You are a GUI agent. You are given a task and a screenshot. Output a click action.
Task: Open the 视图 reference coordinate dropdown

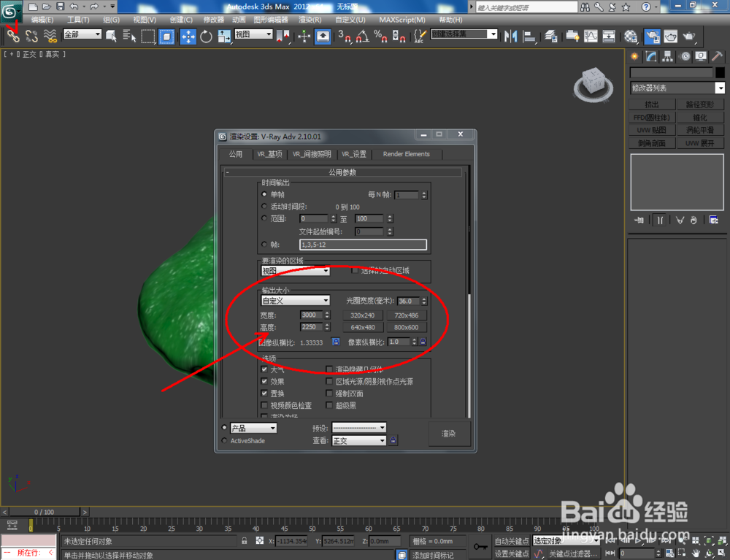(253, 34)
